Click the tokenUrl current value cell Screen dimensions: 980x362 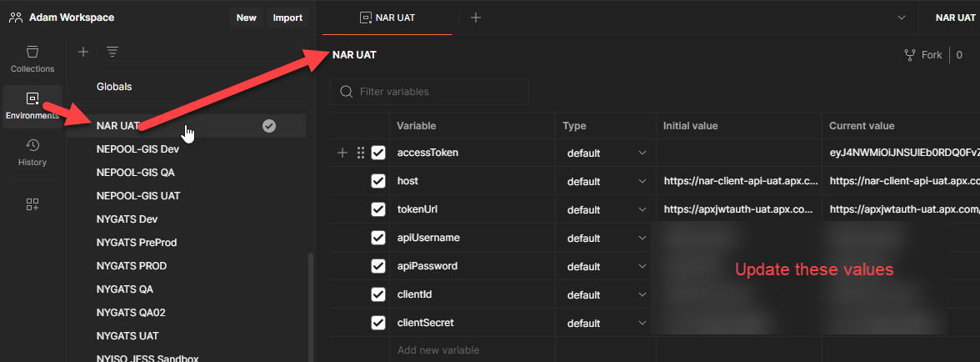tap(901, 210)
